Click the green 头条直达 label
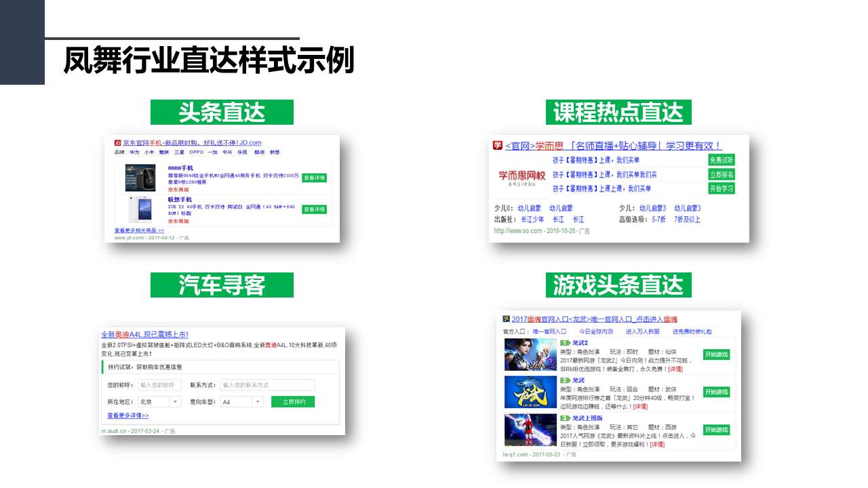Screen dimensions: 868x488 222,112
